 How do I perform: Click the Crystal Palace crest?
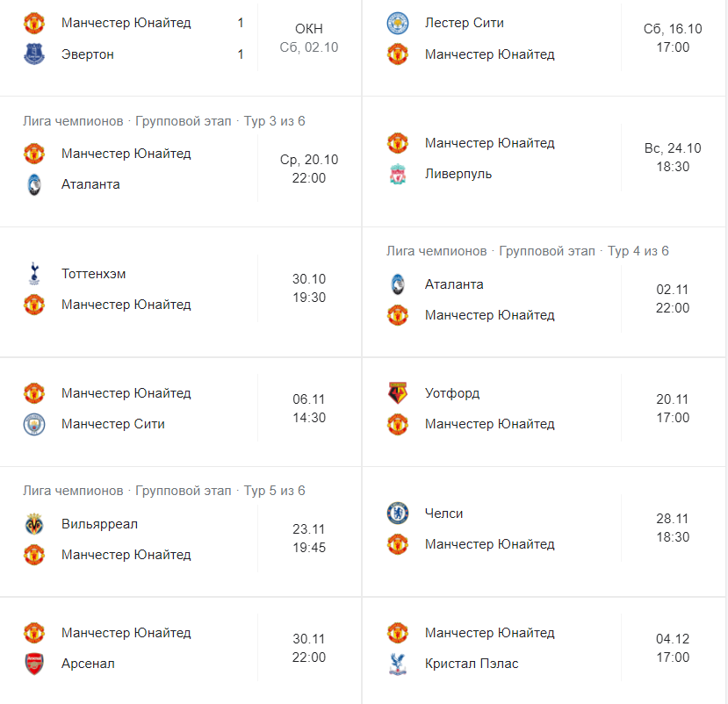[398, 664]
